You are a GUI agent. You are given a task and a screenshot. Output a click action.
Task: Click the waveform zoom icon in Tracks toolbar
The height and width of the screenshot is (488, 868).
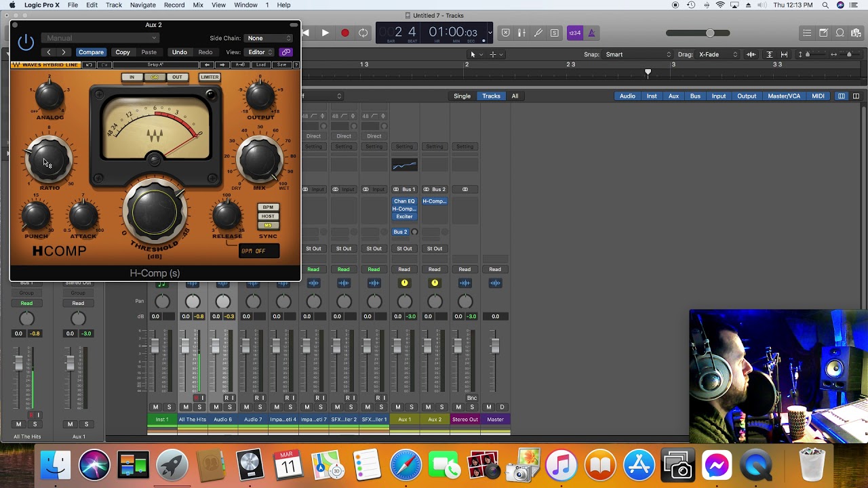(x=751, y=54)
